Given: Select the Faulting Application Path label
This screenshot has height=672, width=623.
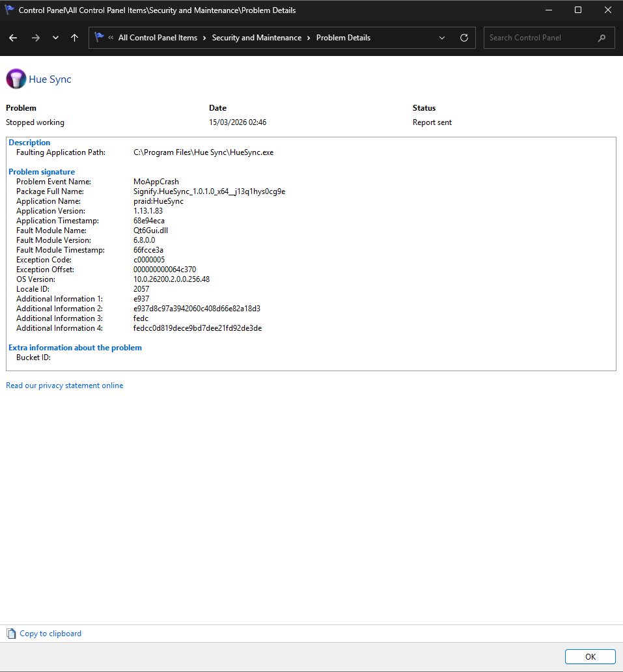Looking at the screenshot, I should (61, 152).
